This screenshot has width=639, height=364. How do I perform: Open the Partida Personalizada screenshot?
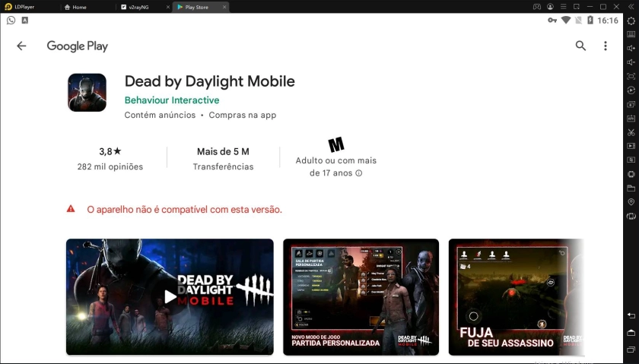pyautogui.click(x=361, y=297)
